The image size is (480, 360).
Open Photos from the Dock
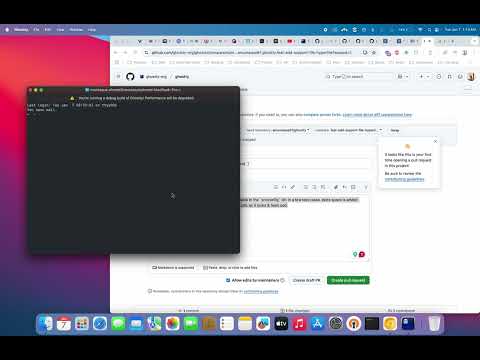pyautogui.click(x=172, y=323)
